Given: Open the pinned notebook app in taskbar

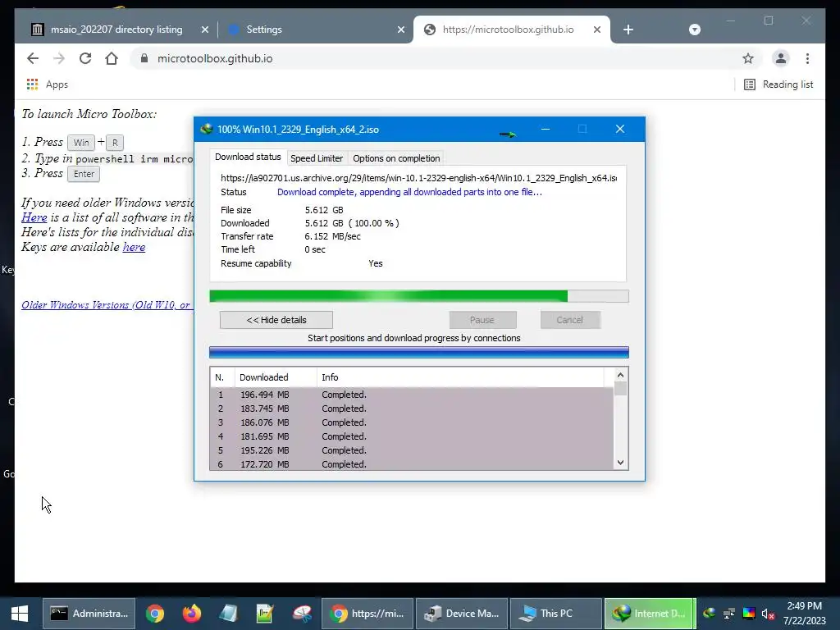Looking at the screenshot, I should (228, 614).
